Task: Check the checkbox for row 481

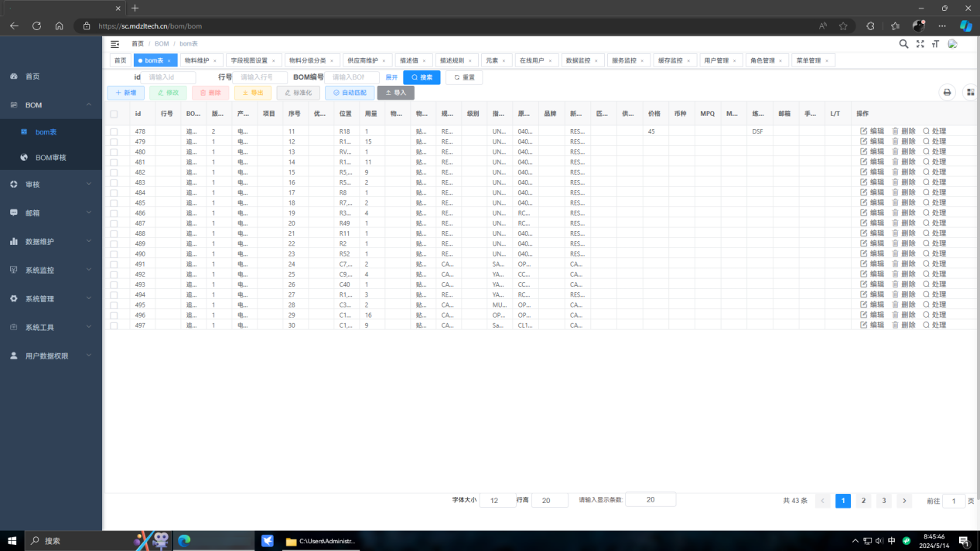Action: click(114, 162)
